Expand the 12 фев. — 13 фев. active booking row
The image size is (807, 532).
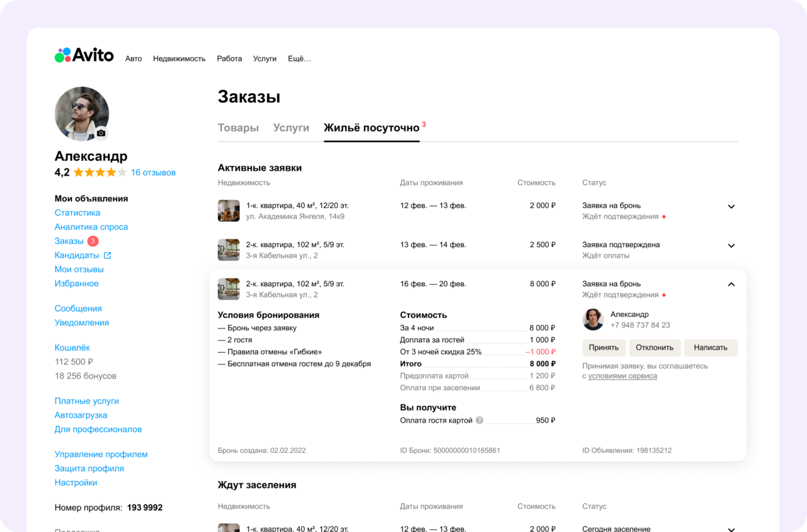pyautogui.click(x=731, y=207)
